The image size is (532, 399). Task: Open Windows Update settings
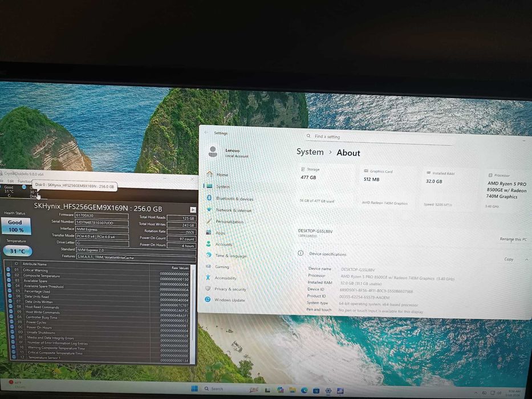(225, 300)
